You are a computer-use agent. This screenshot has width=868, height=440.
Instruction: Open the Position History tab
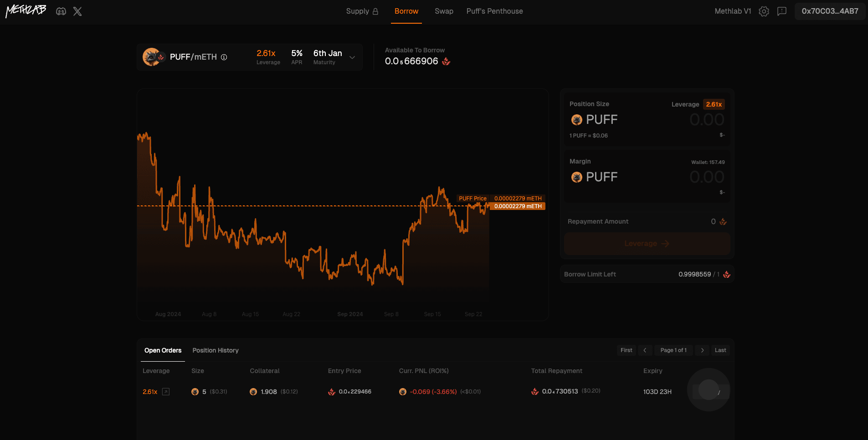click(216, 350)
